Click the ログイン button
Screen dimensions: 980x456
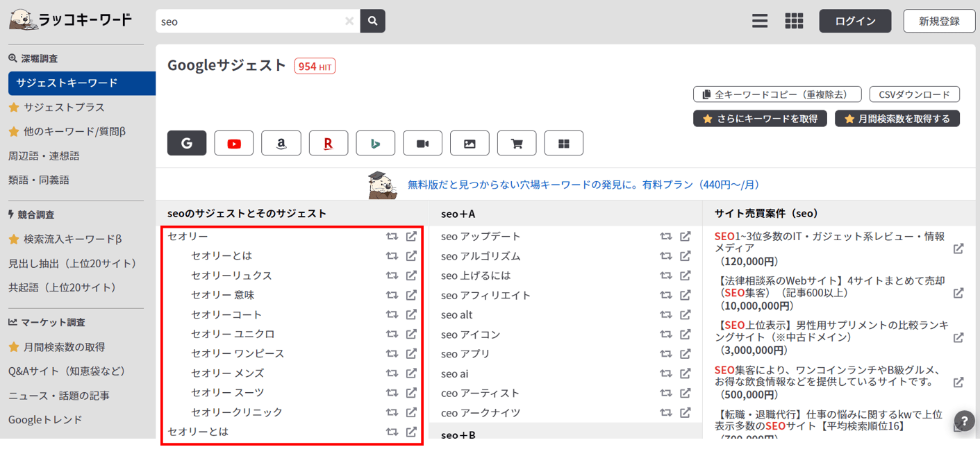855,22
